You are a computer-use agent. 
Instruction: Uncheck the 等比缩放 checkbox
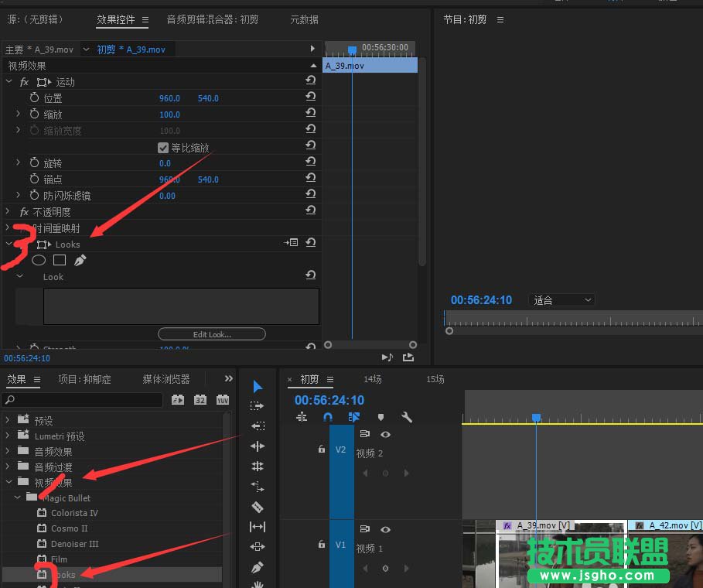coord(163,148)
